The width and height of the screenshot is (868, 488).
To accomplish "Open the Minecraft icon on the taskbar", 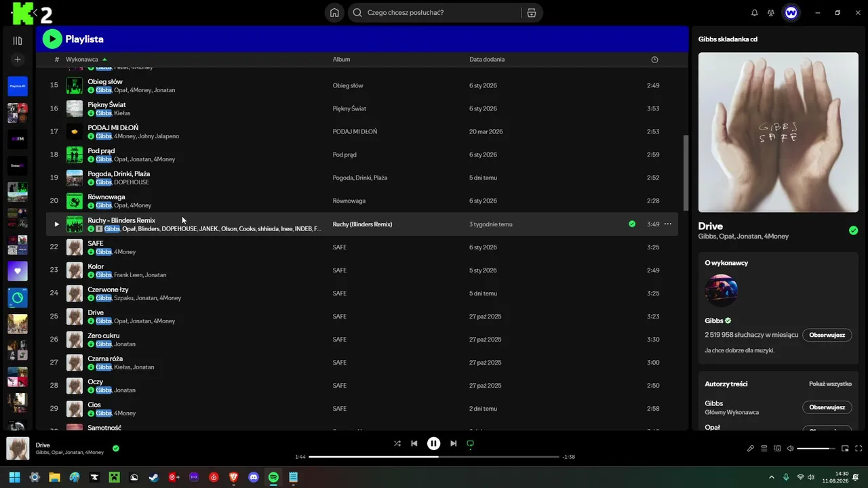I will 114,477.
